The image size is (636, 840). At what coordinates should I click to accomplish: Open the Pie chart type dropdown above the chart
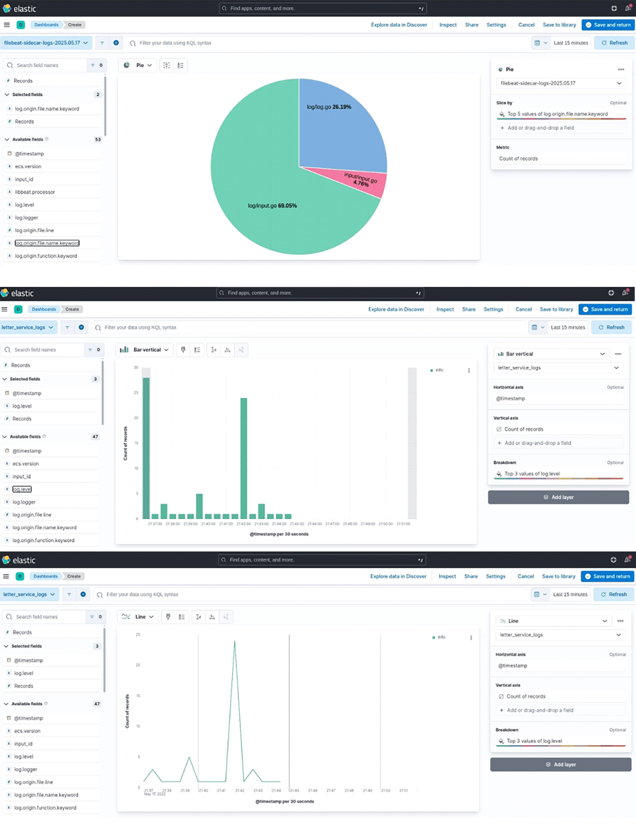[138, 65]
